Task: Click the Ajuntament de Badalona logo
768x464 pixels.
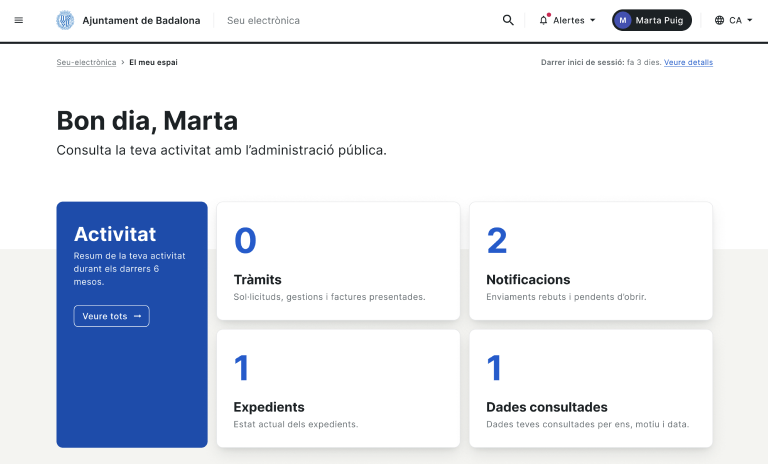Action: point(65,20)
